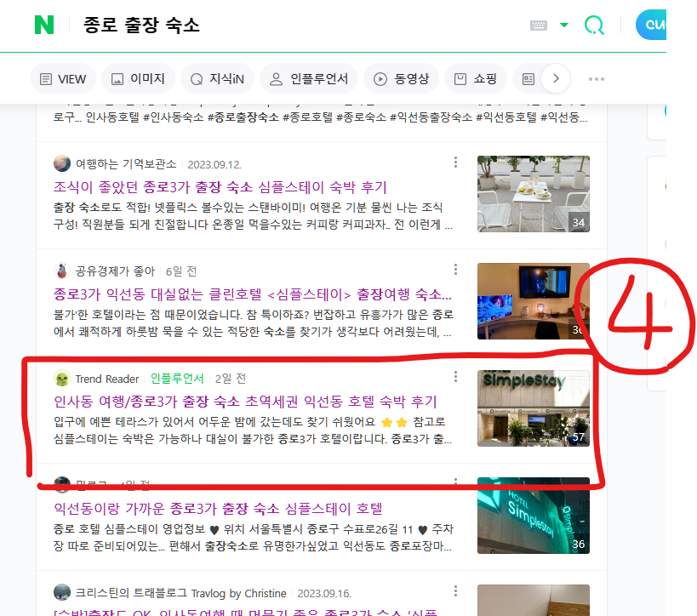
Task: Open options menu for 공유경제가 좋아 post
Action: coord(455,270)
